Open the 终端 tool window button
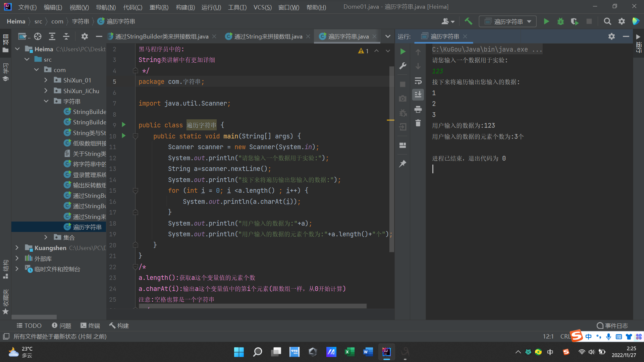644x362 pixels. click(90, 325)
